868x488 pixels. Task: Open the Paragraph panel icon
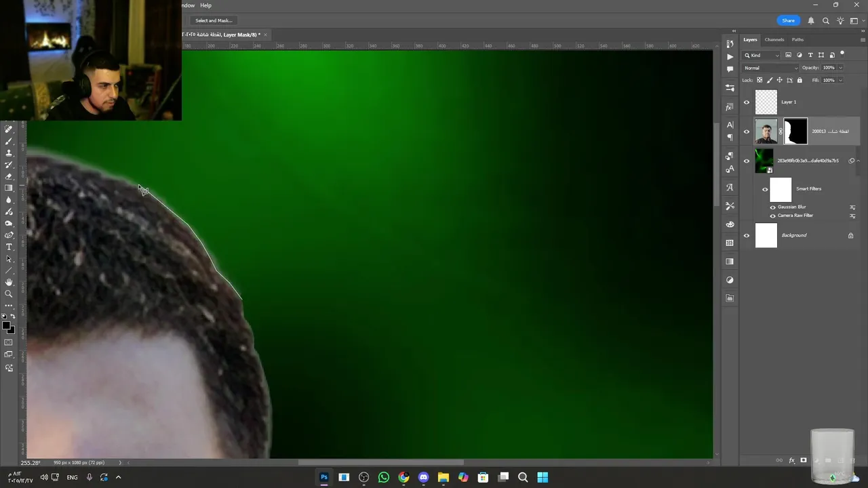coord(730,138)
